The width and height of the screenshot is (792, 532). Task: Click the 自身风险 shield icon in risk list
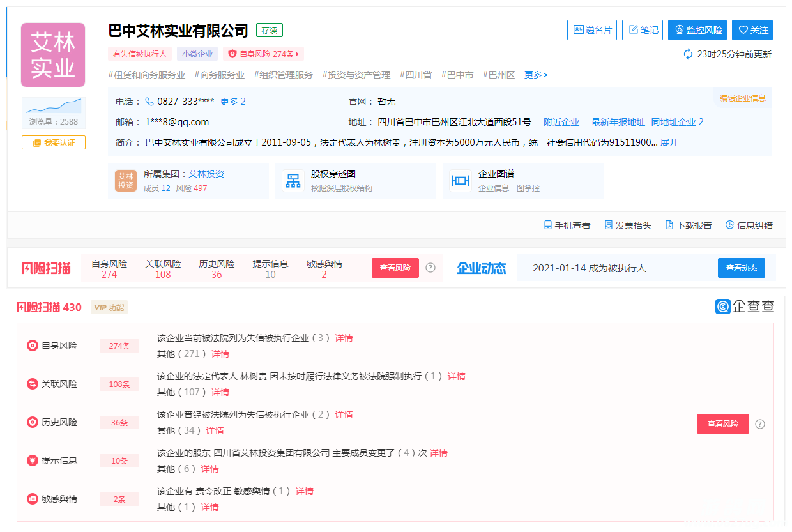pos(33,346)
